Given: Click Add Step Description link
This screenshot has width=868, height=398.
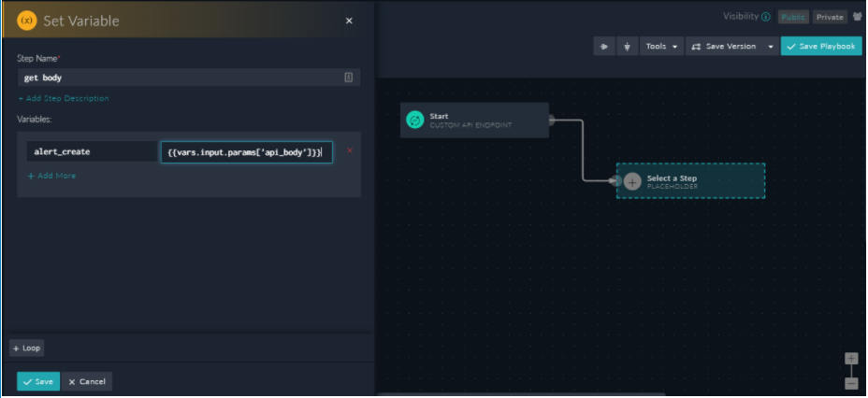Looking at the screenshot, I should 63,98.
